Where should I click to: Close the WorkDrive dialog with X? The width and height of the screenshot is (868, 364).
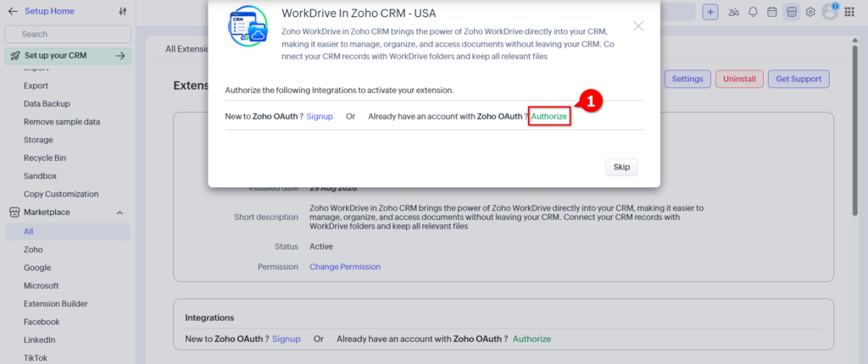click(638, 26)
